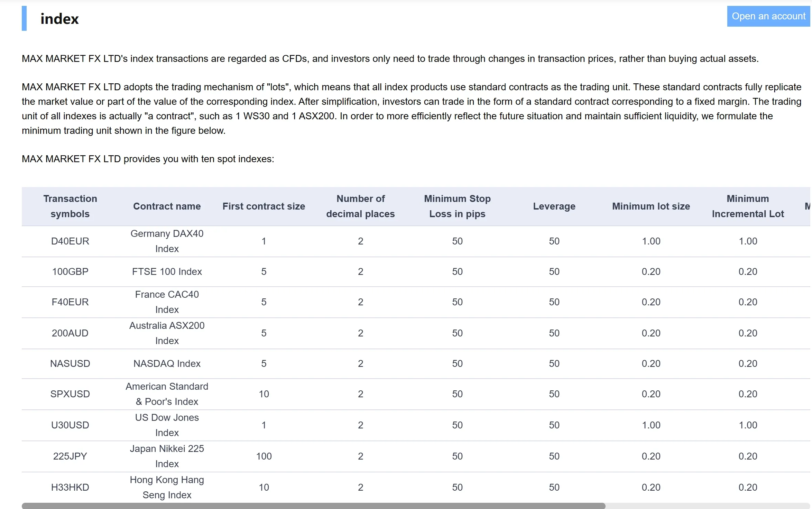Click the Transaction symbols column header

point(70,206)
